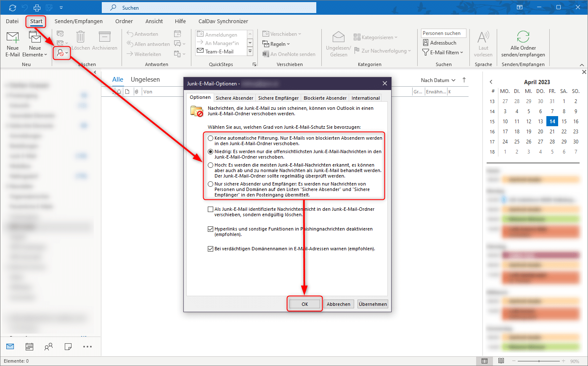Choose the Hoch junk protection level
Viewport: 588px width, 366px height.
210,165
